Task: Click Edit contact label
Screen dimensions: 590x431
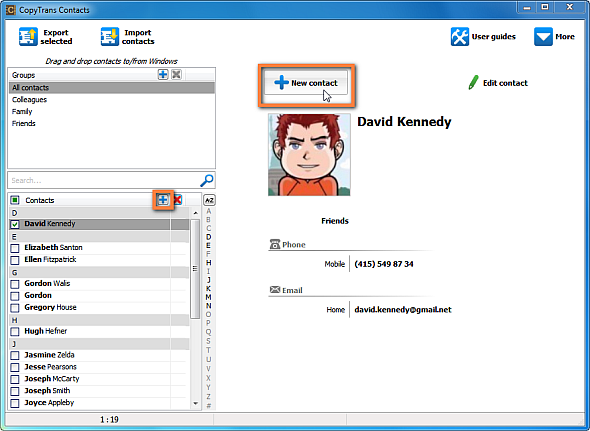Action: pos(505,83)
